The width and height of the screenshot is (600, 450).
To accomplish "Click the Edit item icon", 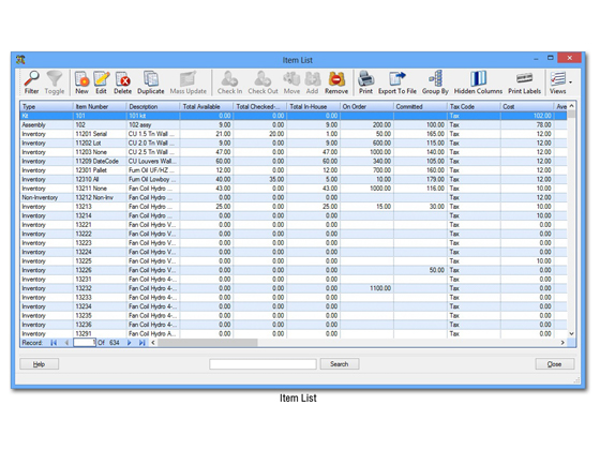I will click(x=101, y=81).
